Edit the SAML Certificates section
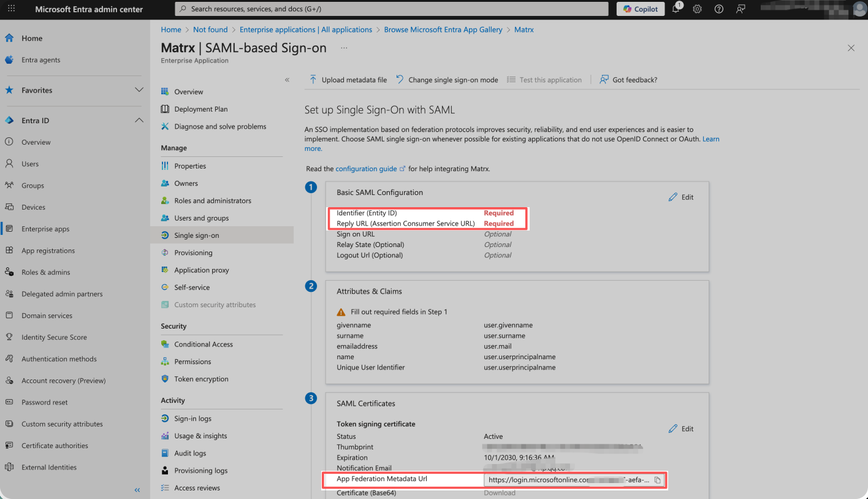 [x=681, y=429]
